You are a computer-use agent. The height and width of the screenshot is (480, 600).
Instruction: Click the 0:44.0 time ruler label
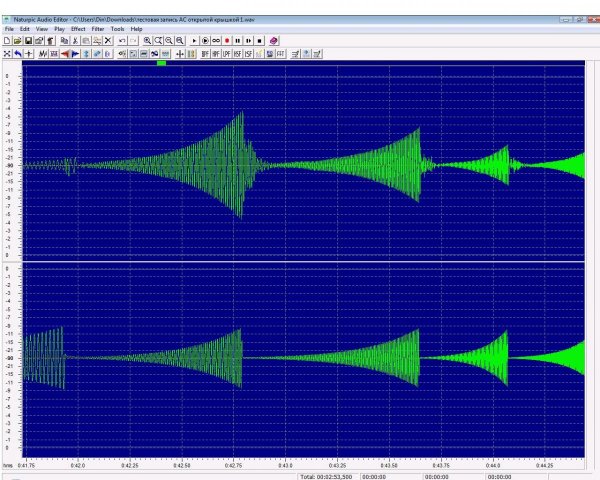pos(493,465)
